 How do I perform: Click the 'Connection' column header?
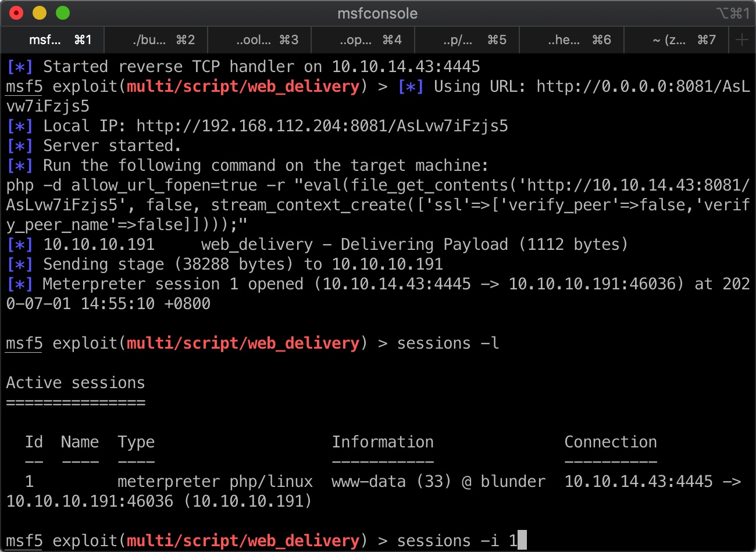click(611, 442)
